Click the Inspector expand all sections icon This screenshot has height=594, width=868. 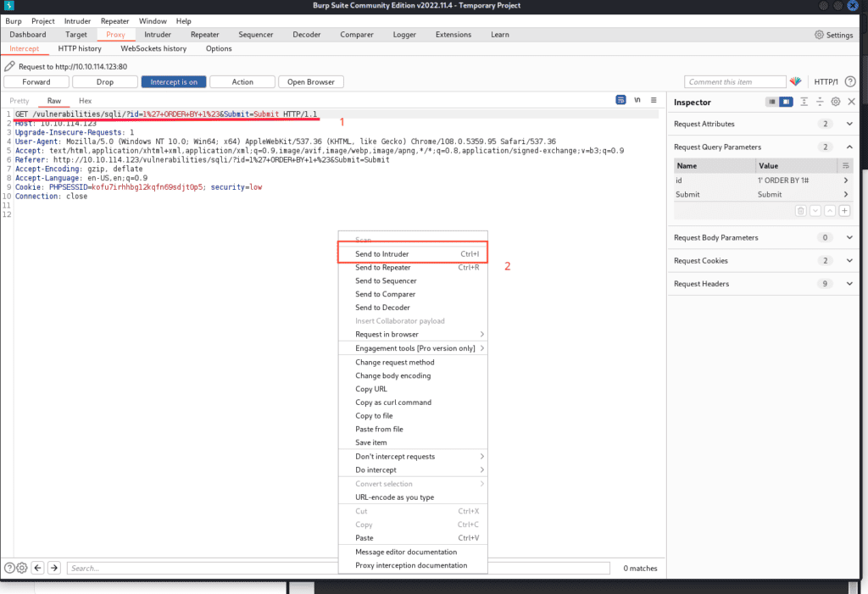pos(804,102)
